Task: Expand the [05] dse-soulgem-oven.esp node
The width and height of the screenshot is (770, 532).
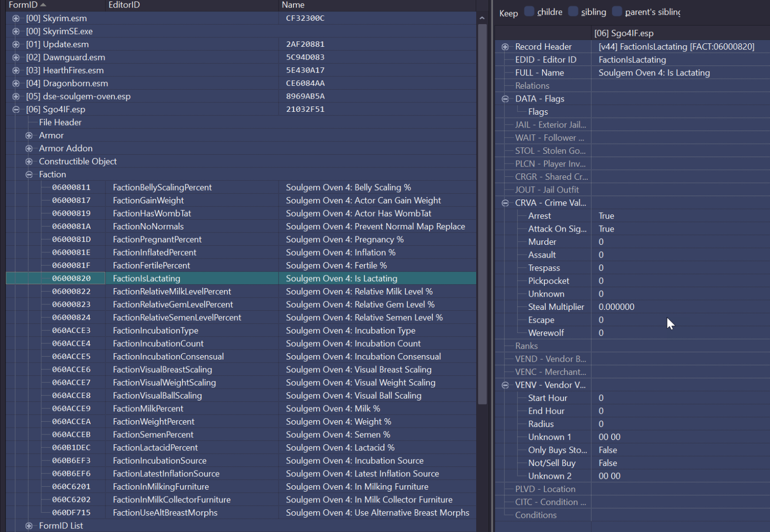Action: point(16,97)
